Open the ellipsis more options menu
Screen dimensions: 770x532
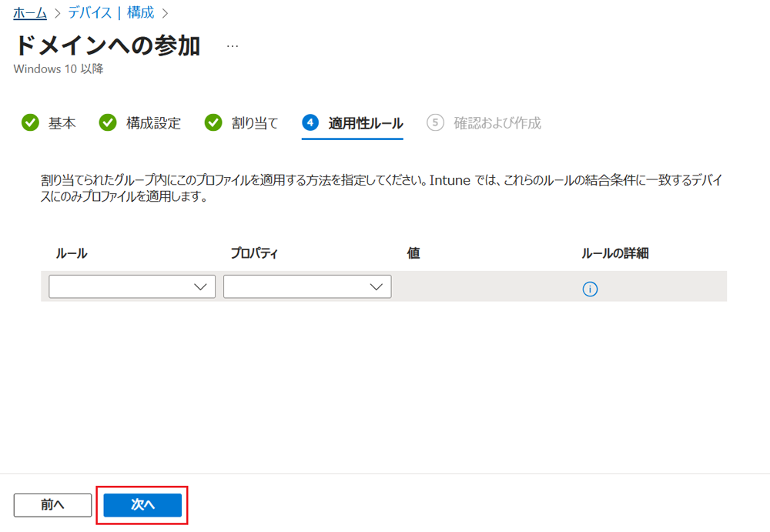click(233, 46)
